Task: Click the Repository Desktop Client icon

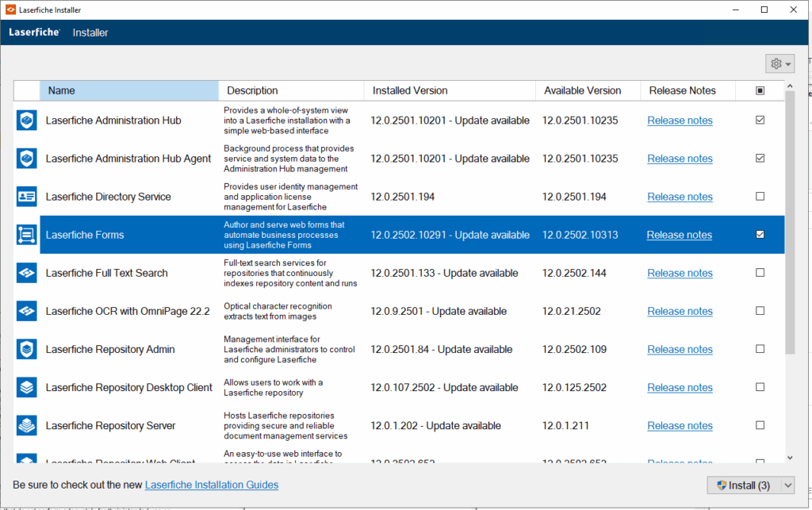Action: click(27, 387)
